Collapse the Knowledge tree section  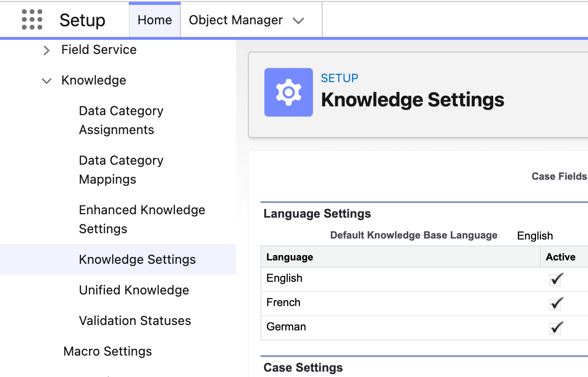pos(47,81)
